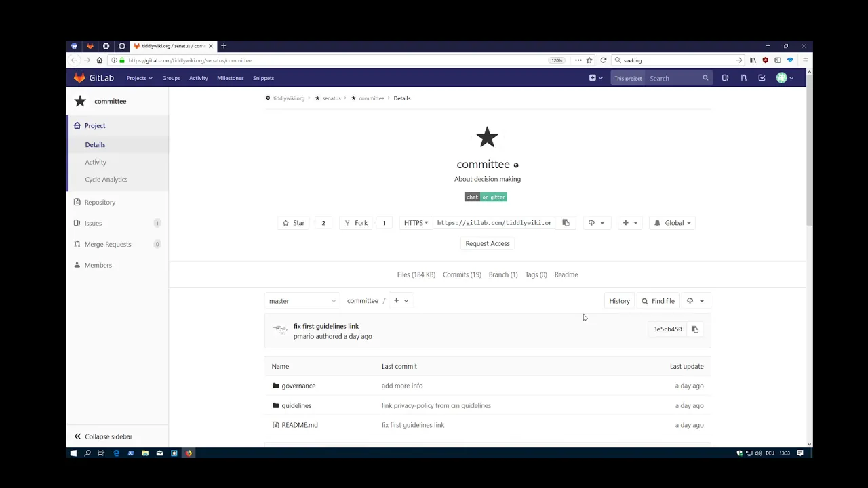Open the Readme tab
Image resolution: width=868 pixels, height=488 pixels.
[x=566, y=274]
